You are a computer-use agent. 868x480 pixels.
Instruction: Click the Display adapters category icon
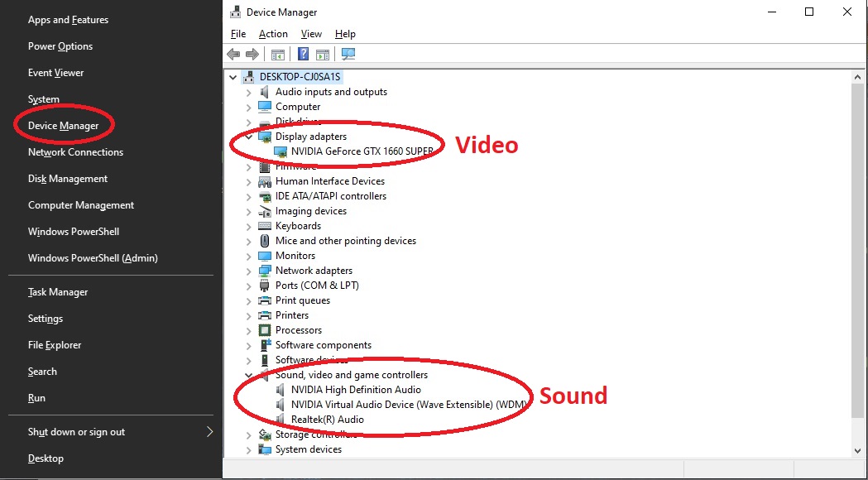tap(265, 137)
